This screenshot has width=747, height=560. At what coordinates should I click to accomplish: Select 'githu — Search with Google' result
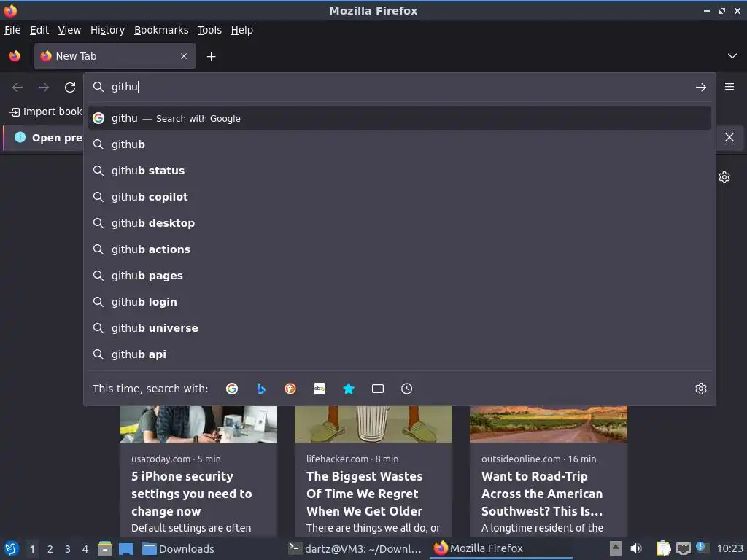coord(399,118)
